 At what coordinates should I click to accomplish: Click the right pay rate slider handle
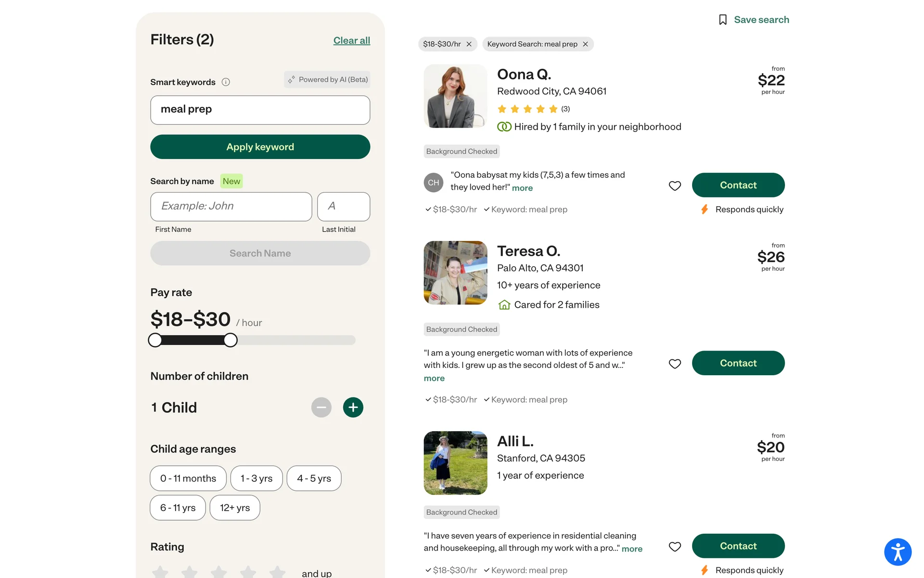231,340
